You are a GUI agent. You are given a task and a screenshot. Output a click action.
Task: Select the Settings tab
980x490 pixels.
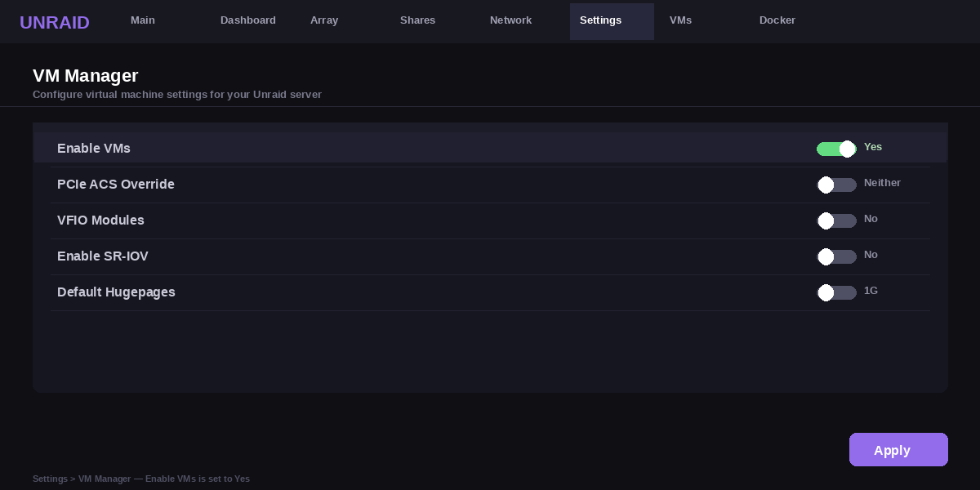click(x=601, y=20)
